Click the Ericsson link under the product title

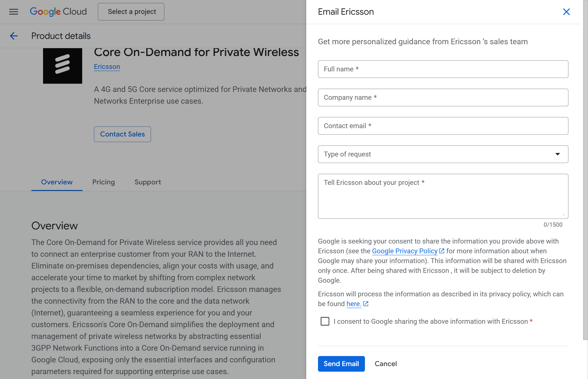(x=107, y=67)
